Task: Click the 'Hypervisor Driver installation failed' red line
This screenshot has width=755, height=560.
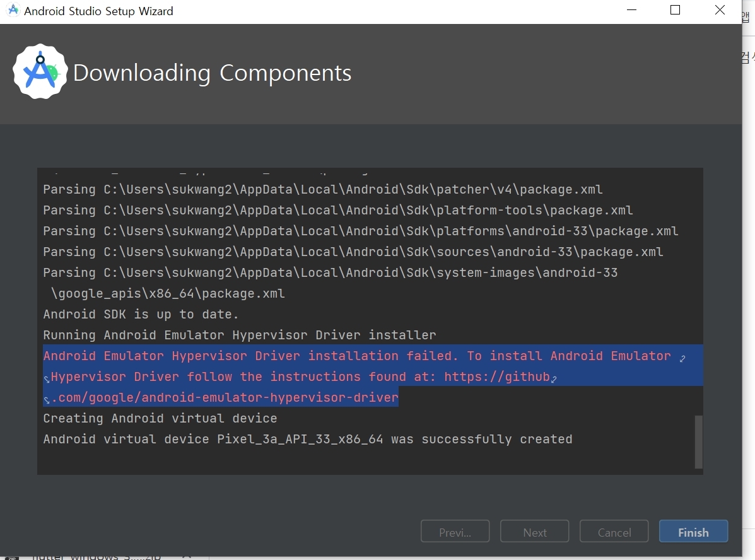Action: [x=357, y=356]
